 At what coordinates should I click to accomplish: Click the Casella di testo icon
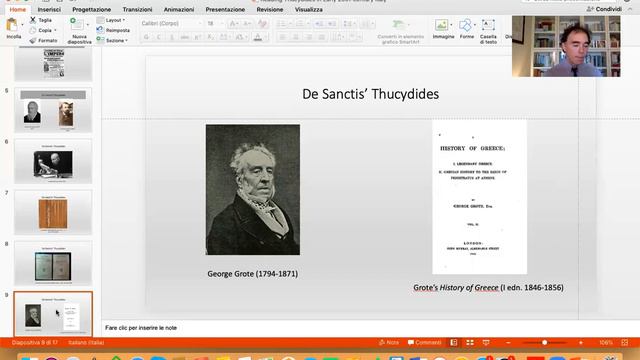click(488, 25)
